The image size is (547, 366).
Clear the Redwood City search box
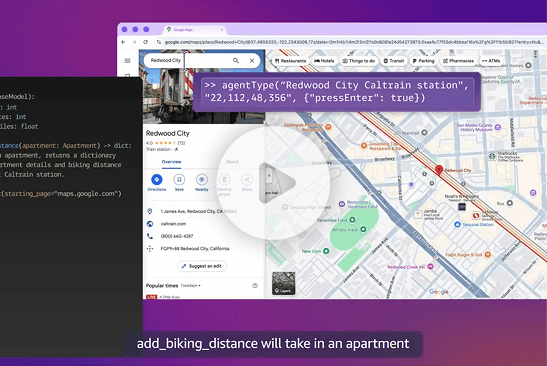252,61
